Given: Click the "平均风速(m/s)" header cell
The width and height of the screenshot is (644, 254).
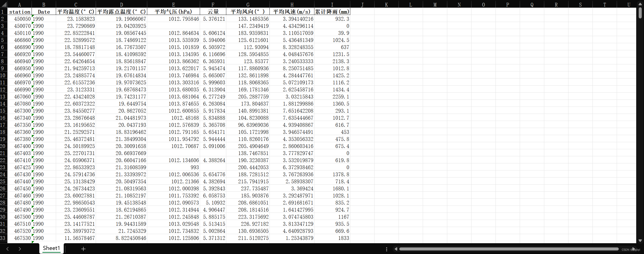Looking at the screenshot, I should pos(292,12).
